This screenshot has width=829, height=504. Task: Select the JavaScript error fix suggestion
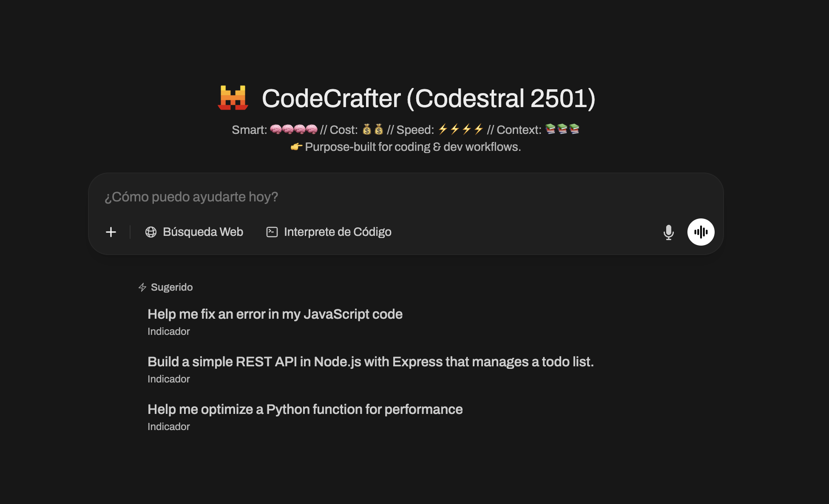coord(275,314)
